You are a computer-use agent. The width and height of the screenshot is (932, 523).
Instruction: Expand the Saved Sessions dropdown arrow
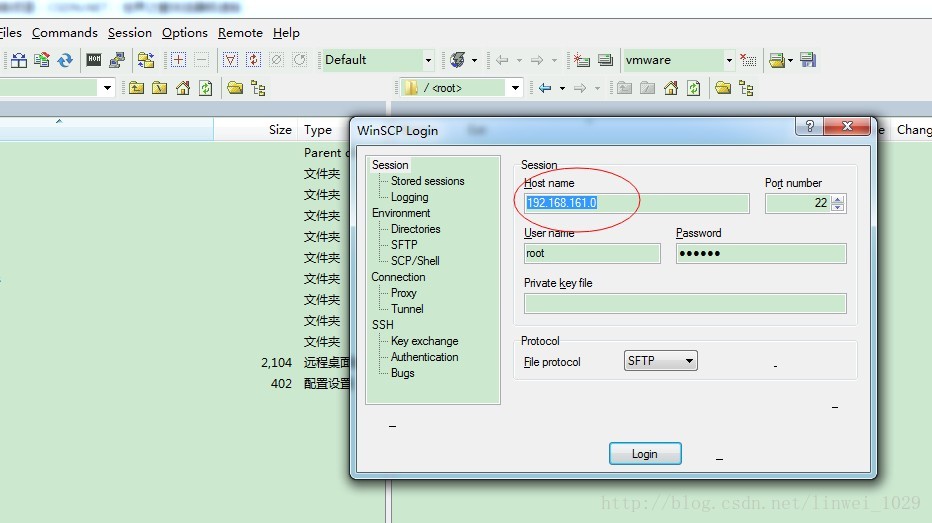[x=791, y=60]
